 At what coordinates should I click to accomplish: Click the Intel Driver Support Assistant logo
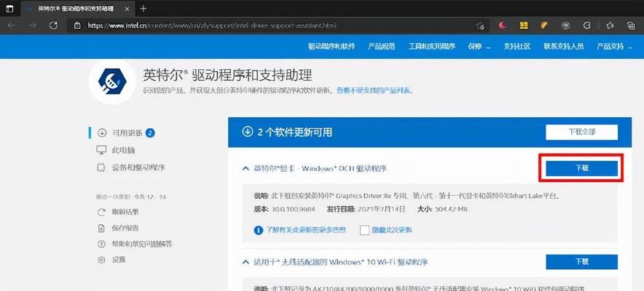(x=112, y=81)
